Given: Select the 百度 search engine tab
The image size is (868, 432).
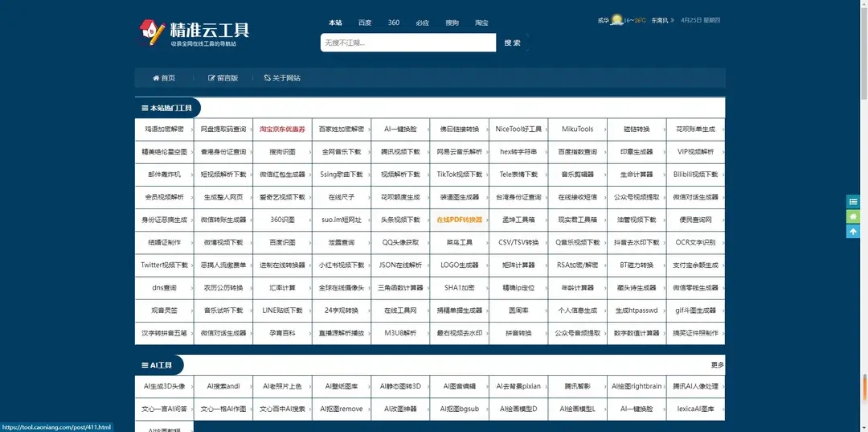Looking at the screenshot, I should (365, 23).
